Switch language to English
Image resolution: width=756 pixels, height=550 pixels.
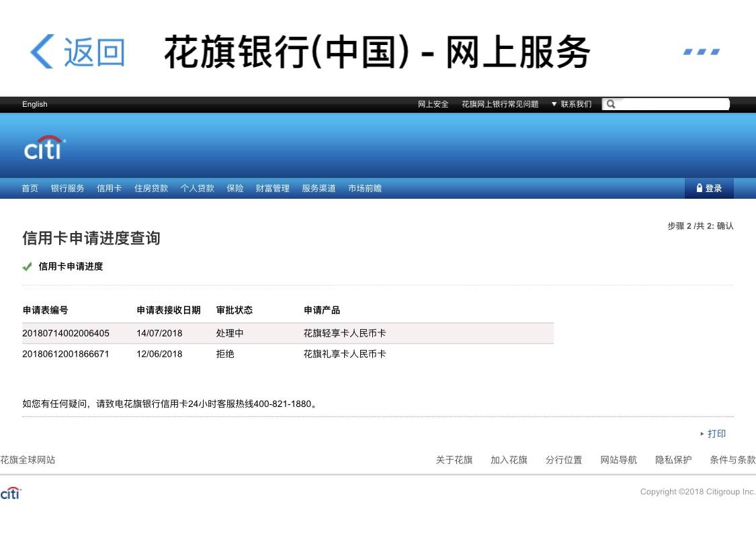(35, 104)
